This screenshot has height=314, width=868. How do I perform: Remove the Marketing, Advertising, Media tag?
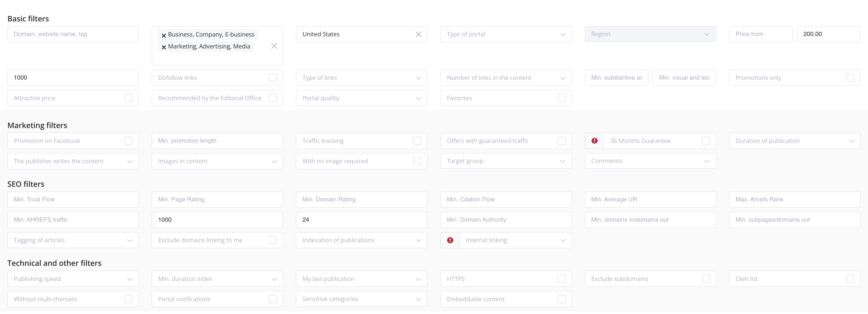(x=164, y=47)
